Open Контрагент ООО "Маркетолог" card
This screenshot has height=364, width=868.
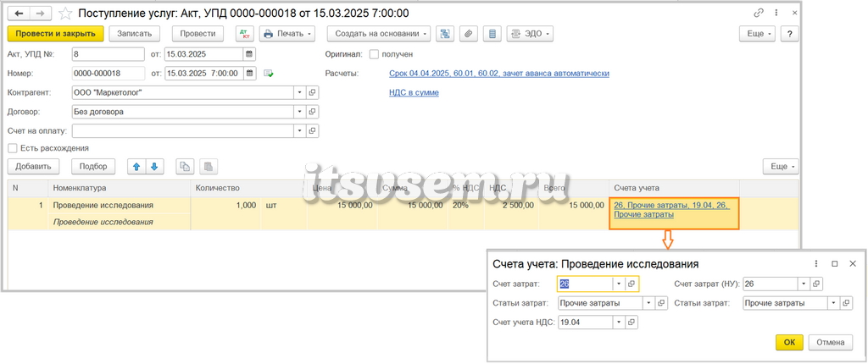click(312, 93)
